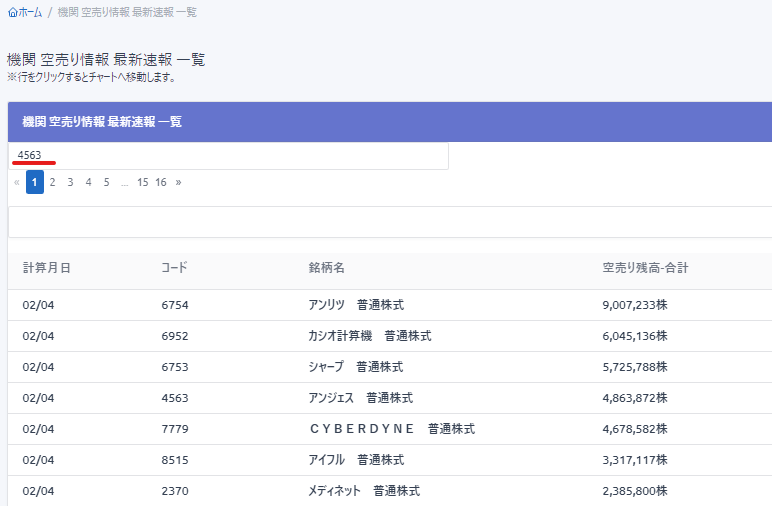Click the 計算月日 column header
Screen dimensions: 772x506
[46, 268]
